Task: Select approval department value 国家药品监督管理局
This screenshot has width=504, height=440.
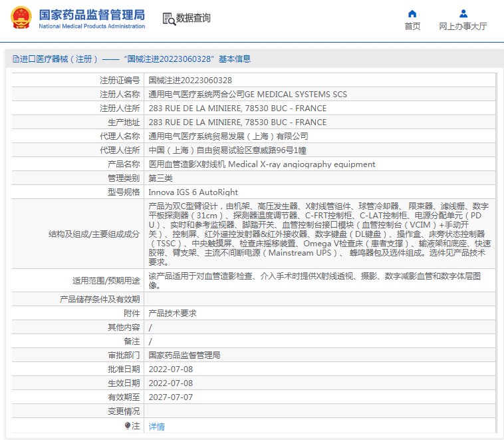Action: pos(184,355)
